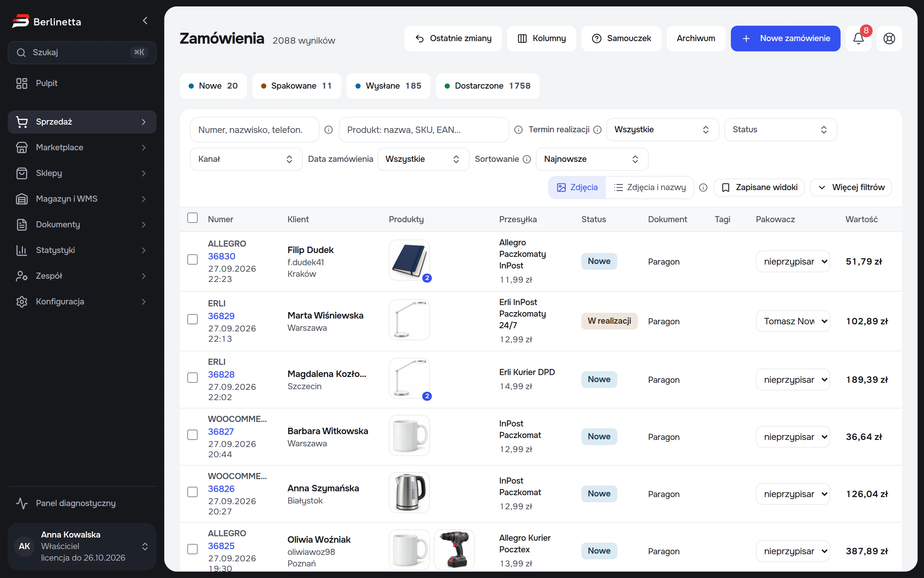Viewport: 924px width, 578px height.
Task: Check the box for order 36827
Action: (193, 435)
